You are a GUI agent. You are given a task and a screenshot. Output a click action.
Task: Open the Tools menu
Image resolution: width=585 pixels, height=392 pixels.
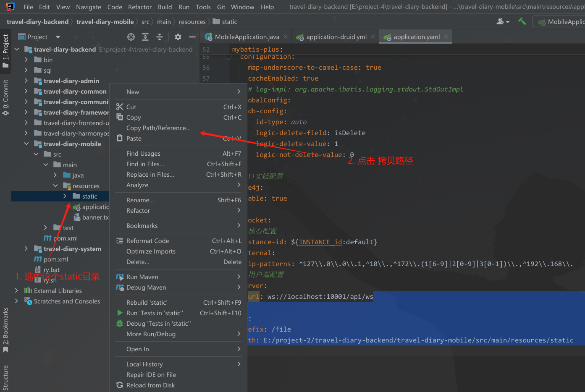[x=203, y=7]
